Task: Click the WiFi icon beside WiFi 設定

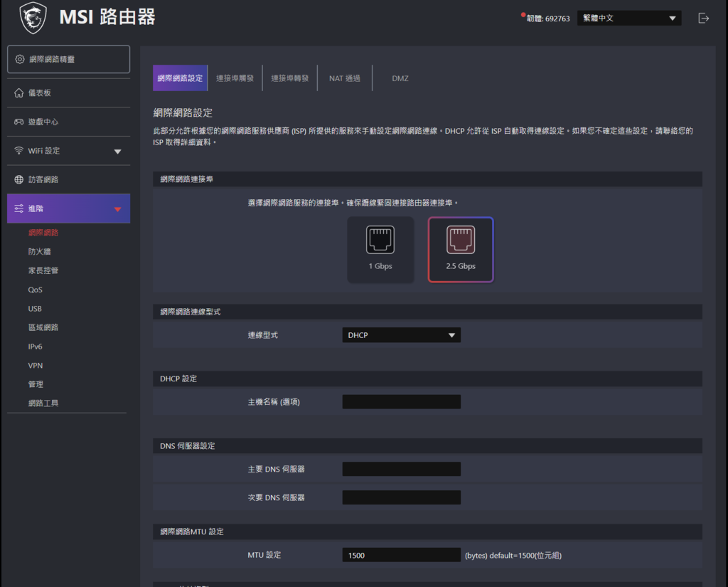Action: tap(18, 151)
